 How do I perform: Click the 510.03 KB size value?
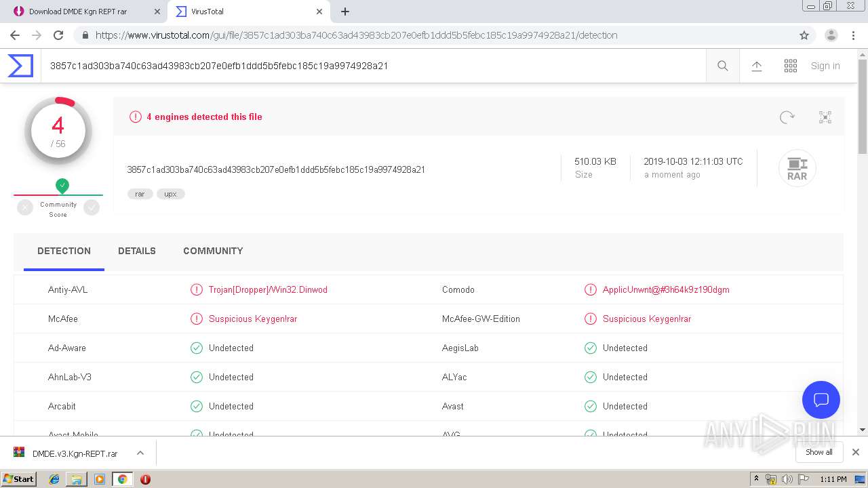(x=595, y=161)
